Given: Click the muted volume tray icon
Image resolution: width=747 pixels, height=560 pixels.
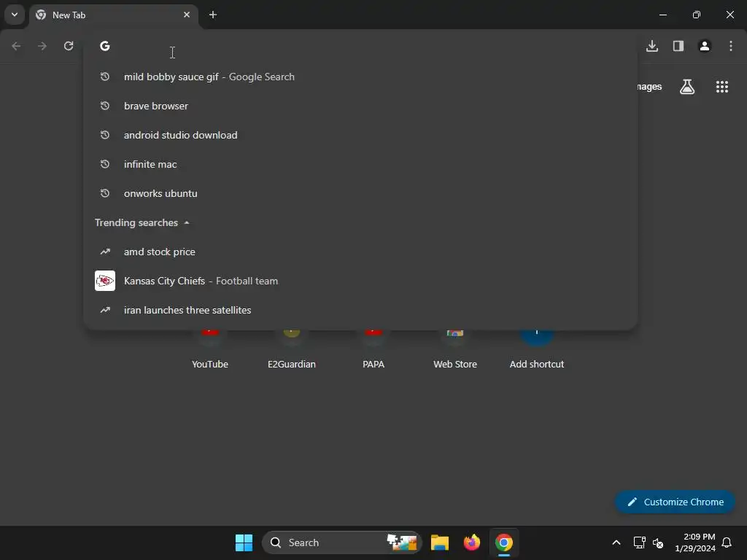Looking at the screenshot, I should tap(658, 542).
